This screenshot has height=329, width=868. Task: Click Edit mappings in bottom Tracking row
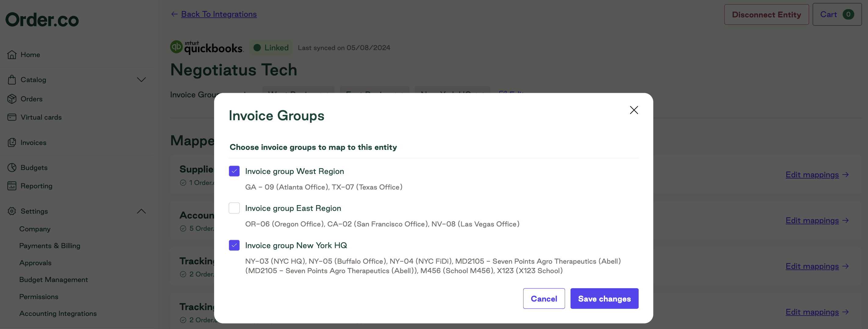click(817, 312)
